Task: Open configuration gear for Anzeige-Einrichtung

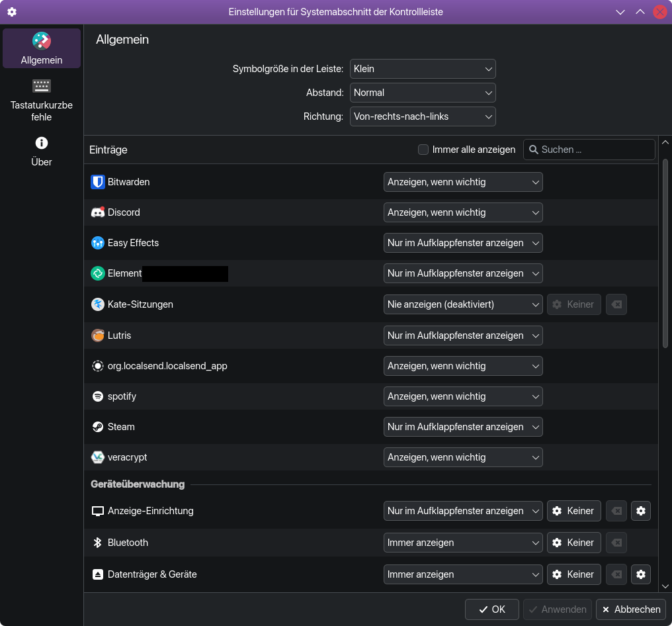Action: click(641, 511)
